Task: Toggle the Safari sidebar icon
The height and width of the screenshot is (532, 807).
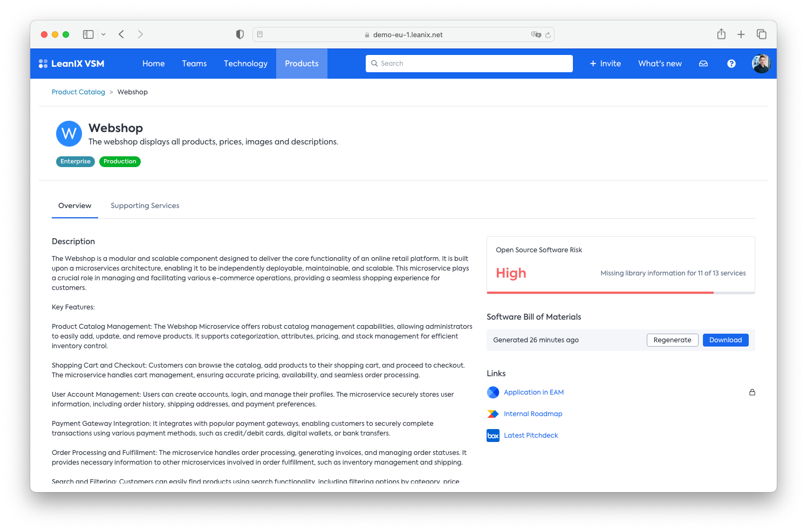Action: 88,34
